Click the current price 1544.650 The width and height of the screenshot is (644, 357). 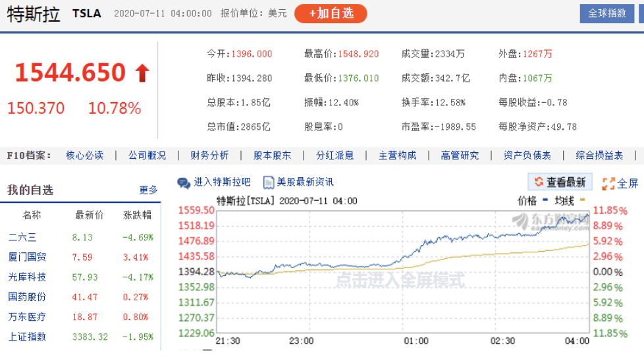70,72
